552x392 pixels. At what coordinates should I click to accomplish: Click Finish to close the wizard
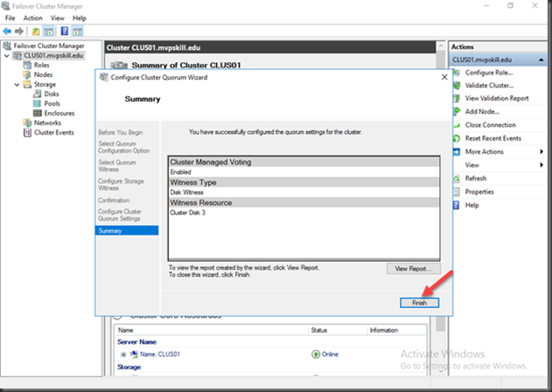click(419, 303)
